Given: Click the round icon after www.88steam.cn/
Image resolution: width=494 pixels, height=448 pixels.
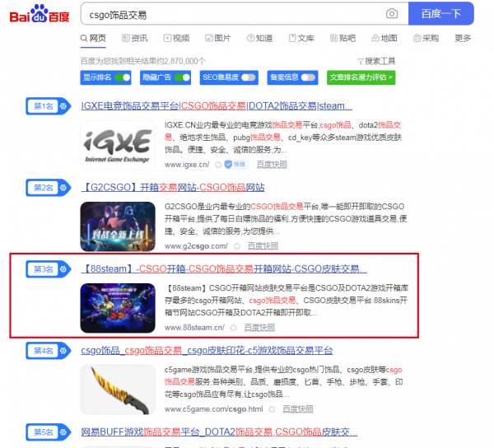Looking at the screenshot, I should [x=234, y=328].
